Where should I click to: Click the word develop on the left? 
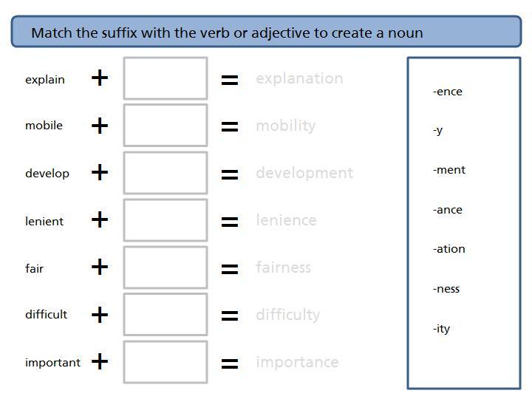[x=47, y=174]
